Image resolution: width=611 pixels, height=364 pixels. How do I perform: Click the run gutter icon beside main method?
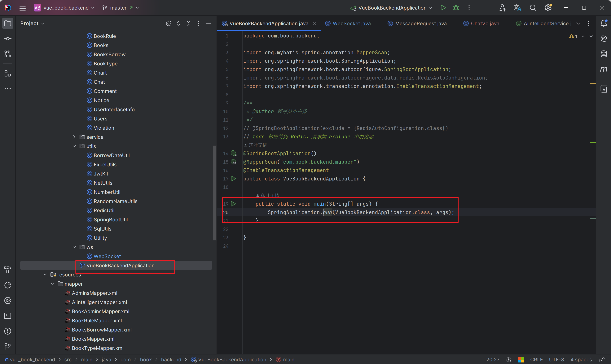click(233, 204)
